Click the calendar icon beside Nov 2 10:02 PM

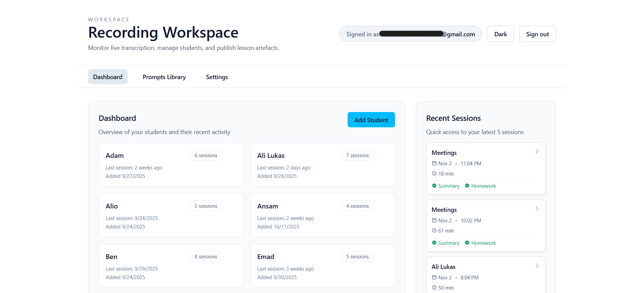click(x=434, y=220)
